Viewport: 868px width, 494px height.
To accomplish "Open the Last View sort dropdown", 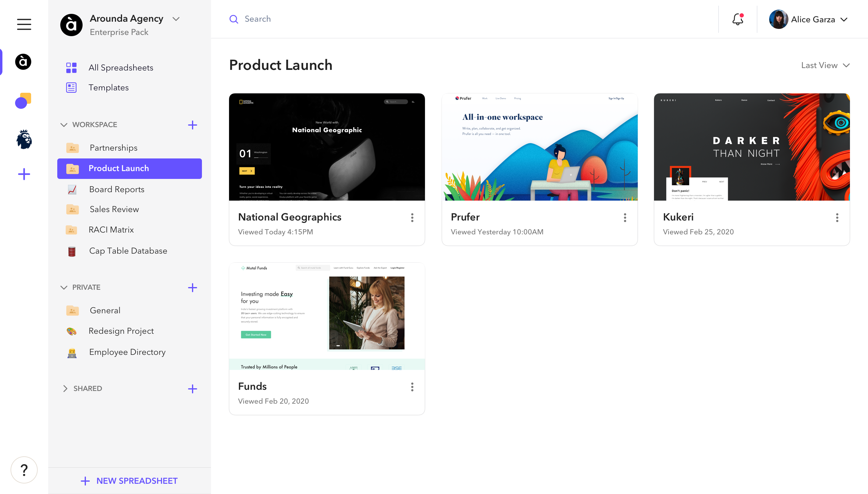I will (825, 65).
